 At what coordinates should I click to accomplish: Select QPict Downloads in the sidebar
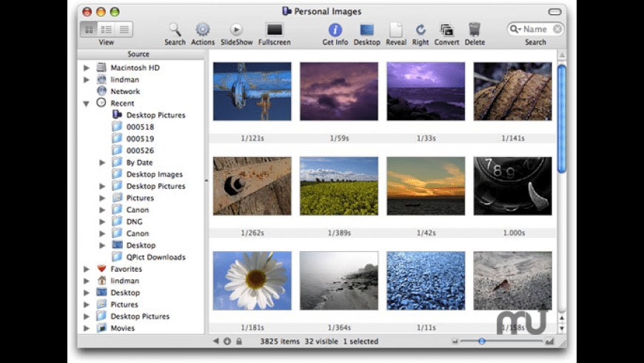click(x=155, y=257)
